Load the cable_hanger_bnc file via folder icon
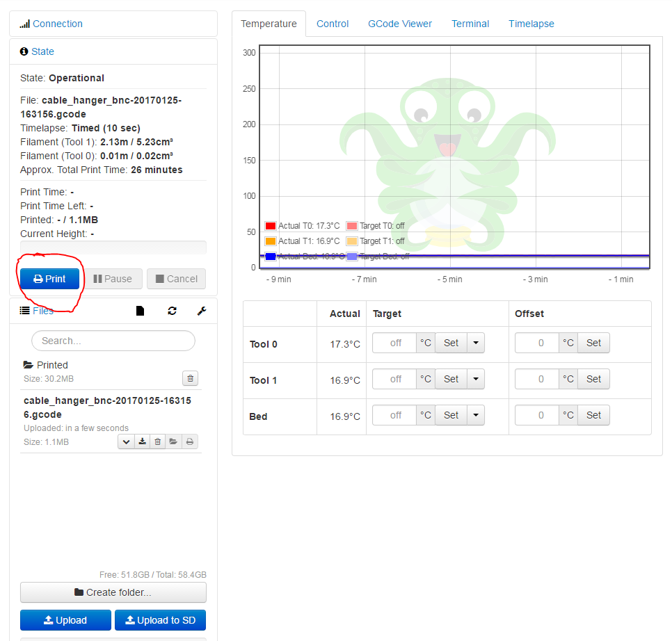 tap(174, 441)
